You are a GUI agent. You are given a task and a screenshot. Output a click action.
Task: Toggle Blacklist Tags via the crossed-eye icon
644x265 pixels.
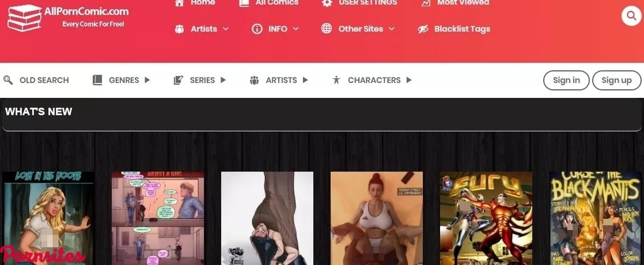coord(423,29)
